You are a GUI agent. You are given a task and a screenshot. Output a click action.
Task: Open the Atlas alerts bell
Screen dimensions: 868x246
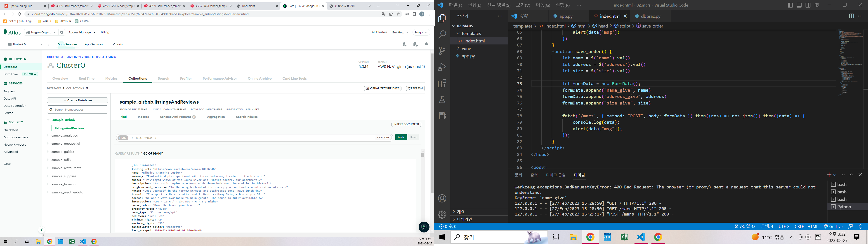coord(426,44)
